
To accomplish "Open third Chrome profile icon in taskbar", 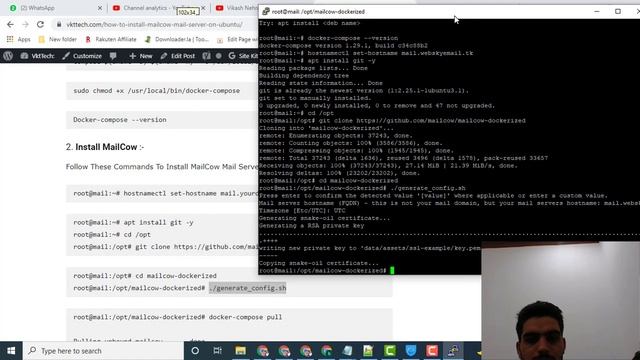I will [305, 351].
